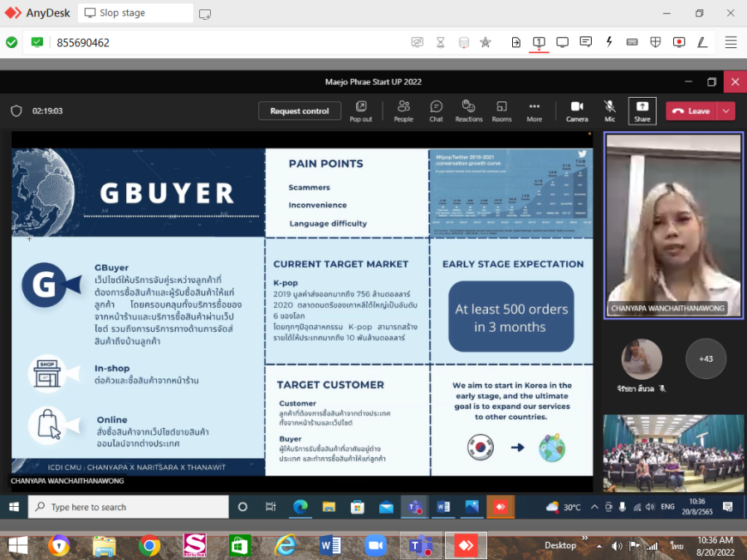Open breakout Rooms in meeting toolbar

501,110
